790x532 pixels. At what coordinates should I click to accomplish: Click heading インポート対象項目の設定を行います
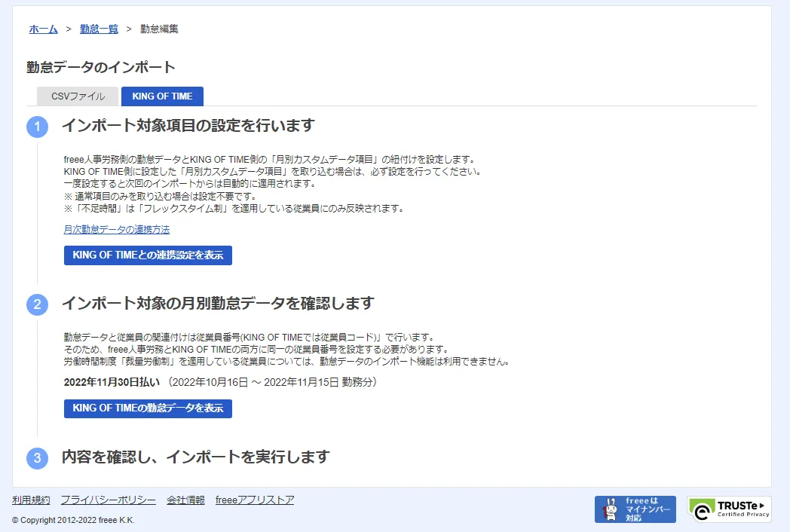coord(188,125)
